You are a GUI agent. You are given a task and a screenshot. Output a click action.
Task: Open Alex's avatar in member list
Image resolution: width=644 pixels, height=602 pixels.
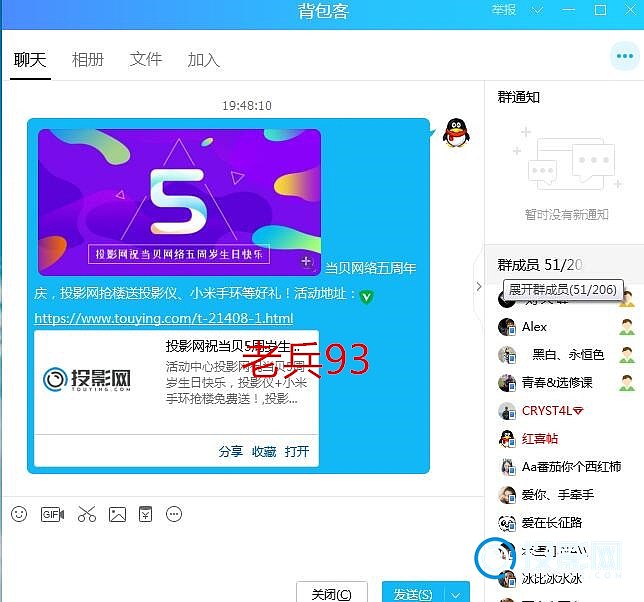tap(506, 327)
